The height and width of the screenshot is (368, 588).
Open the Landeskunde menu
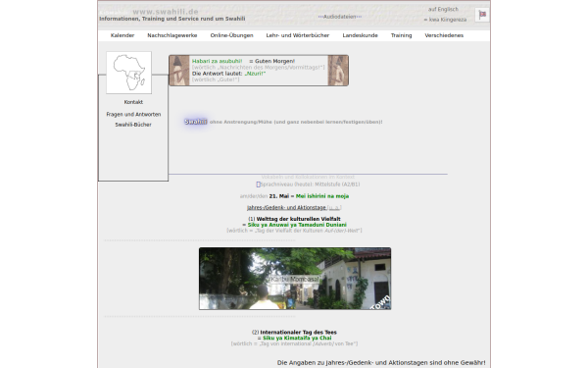pyautogui.click(x=360, y=35)
